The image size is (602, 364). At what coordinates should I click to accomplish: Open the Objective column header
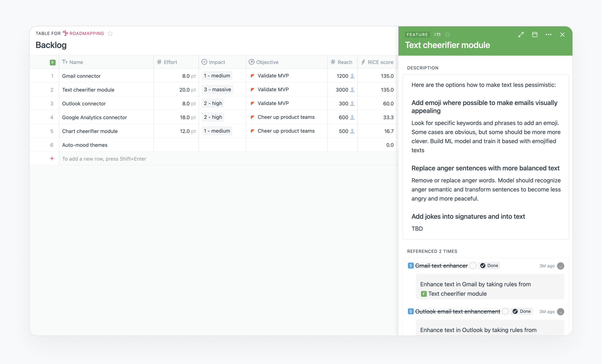(287, 62)
